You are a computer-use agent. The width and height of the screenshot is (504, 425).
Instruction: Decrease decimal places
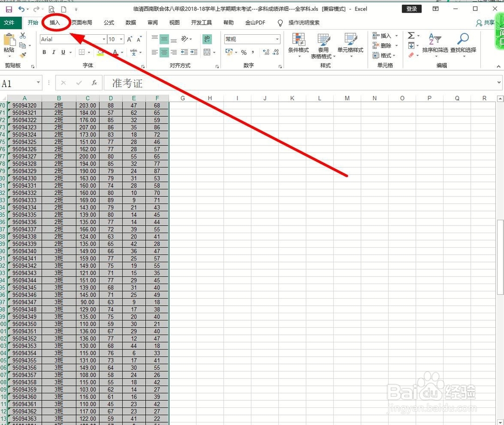276,52
